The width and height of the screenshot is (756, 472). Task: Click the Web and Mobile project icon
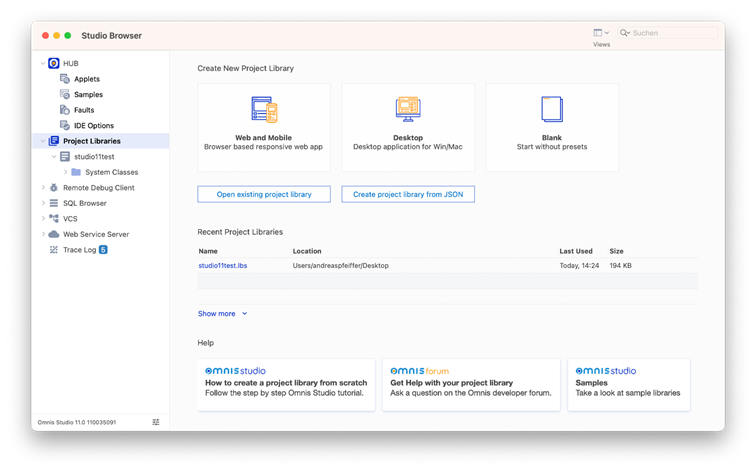pos(264,109)
